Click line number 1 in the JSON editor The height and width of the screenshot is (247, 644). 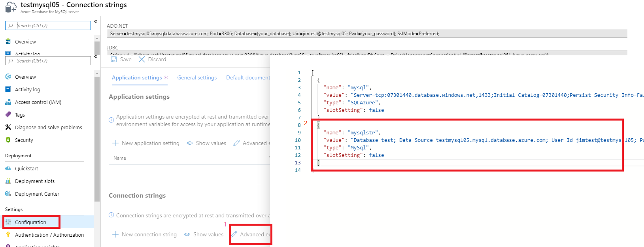pos(299,73)
